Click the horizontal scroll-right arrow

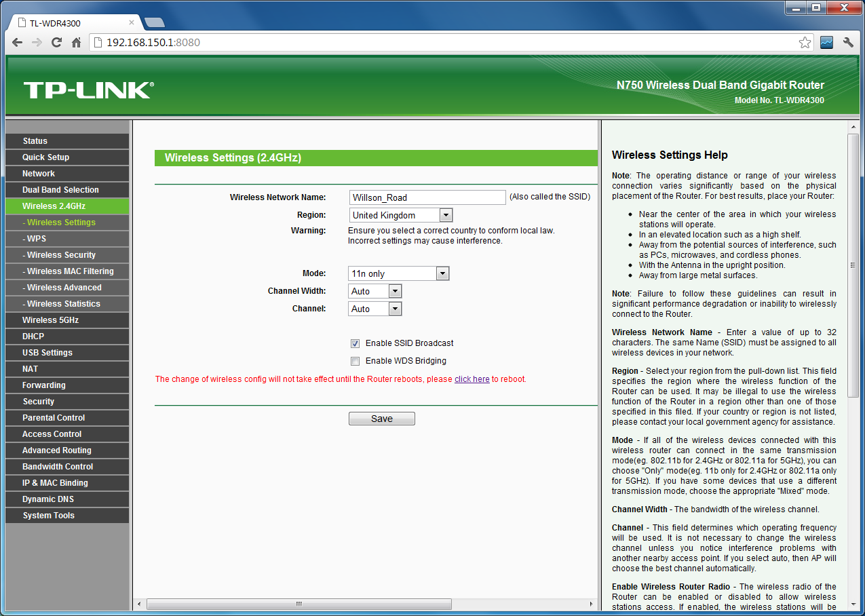coord(591,604)
